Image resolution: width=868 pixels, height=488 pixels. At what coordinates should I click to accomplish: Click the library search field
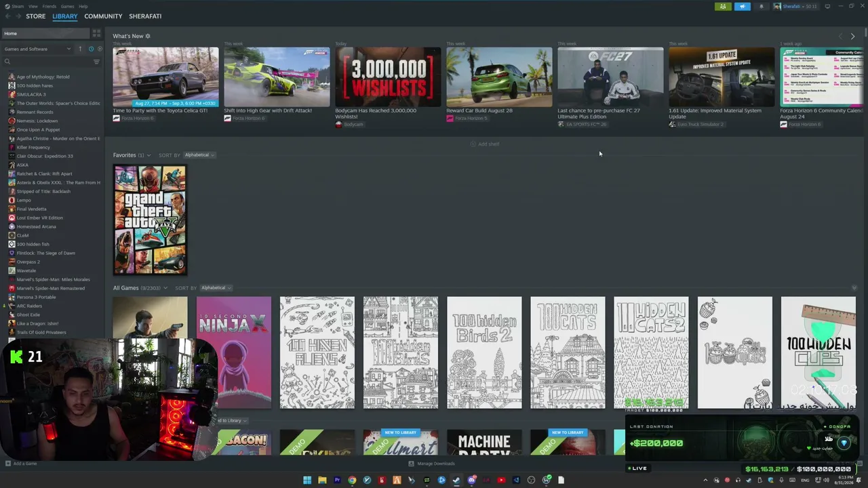[52, 62]
